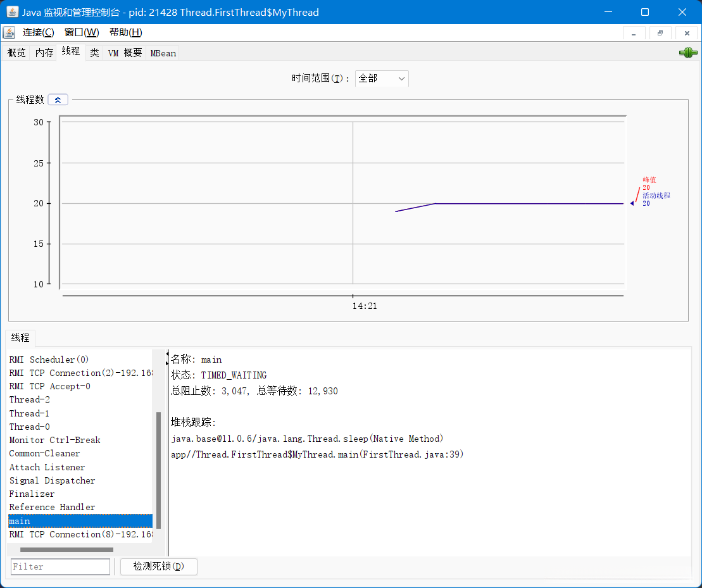Image resolution: width=702 pixels, height=588 pixels.
Task: Click the 检测死锁 button
Action: tap(158, 566)
